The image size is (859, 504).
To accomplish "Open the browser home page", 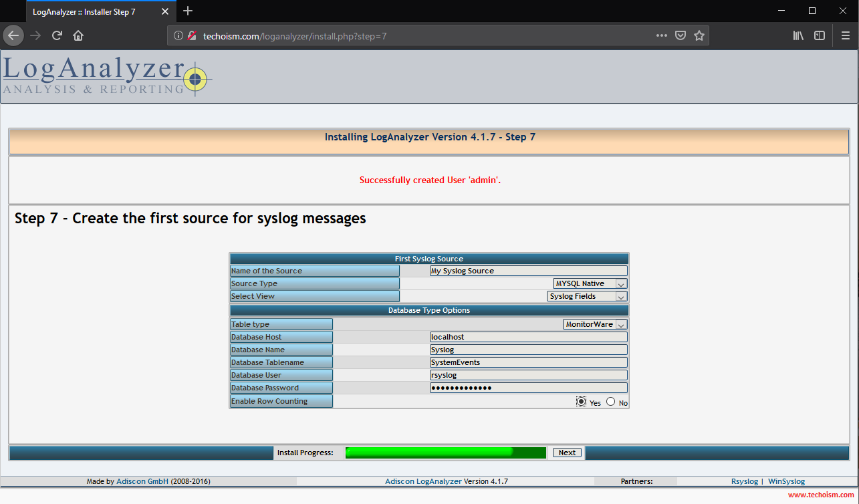I will pyautogui.click(x=78, y=35).
